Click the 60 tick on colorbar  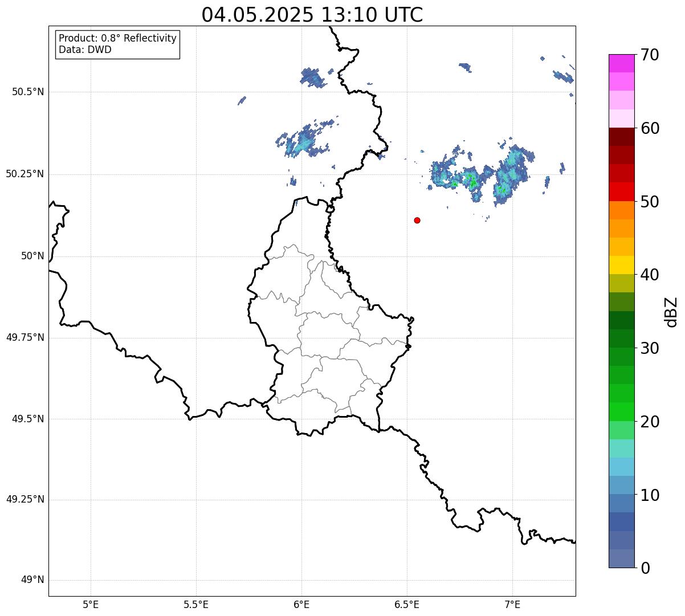click(649, 128)
